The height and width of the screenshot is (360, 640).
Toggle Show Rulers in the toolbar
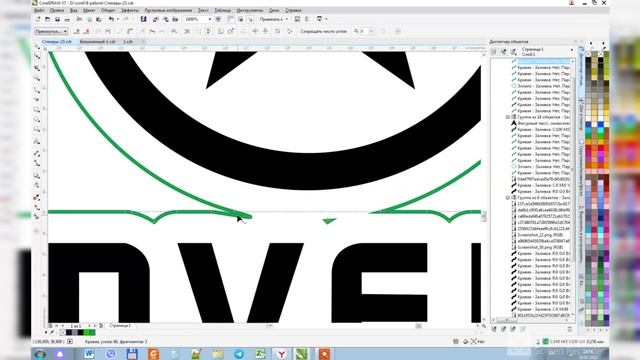(x=231, y=19)
